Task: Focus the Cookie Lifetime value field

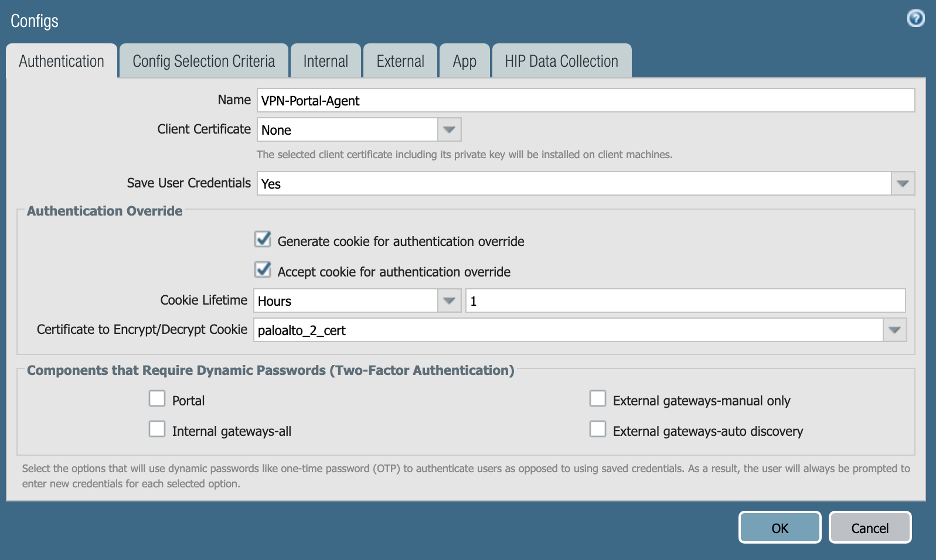Action: pos(685,301)
